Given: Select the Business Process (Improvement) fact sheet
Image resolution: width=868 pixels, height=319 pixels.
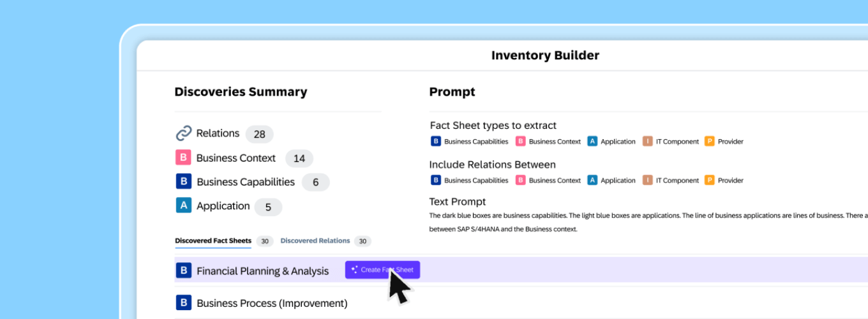Looking at the screenshot, I should 272,304.
